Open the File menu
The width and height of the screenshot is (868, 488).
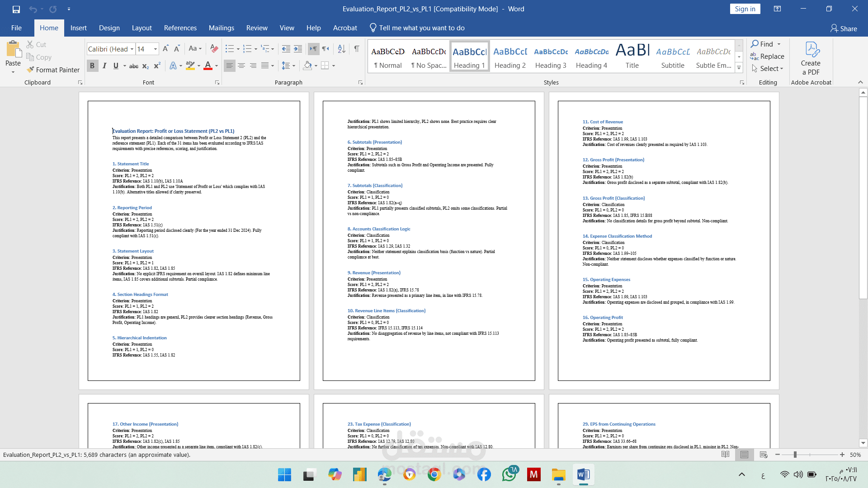pos(16,28)
